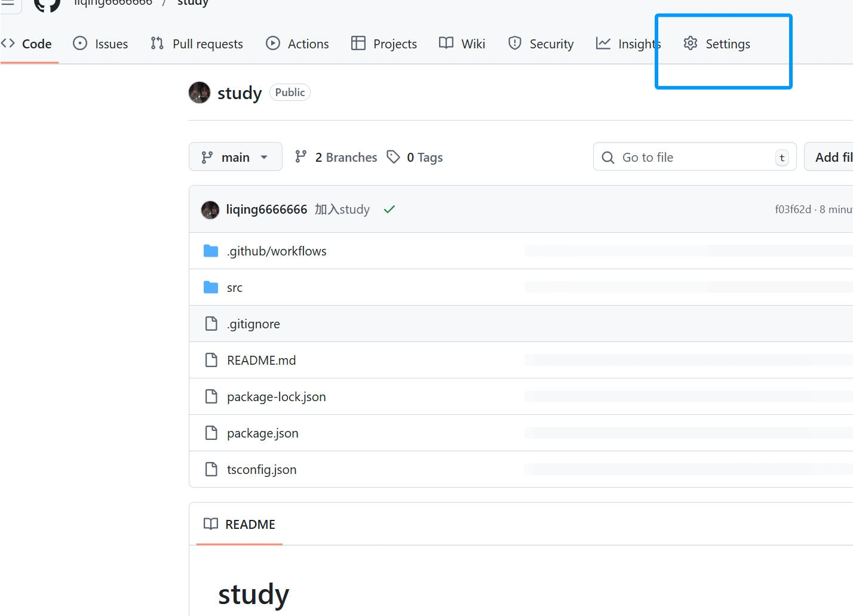
Task: View the 2 Branches link
Action: 336,158
